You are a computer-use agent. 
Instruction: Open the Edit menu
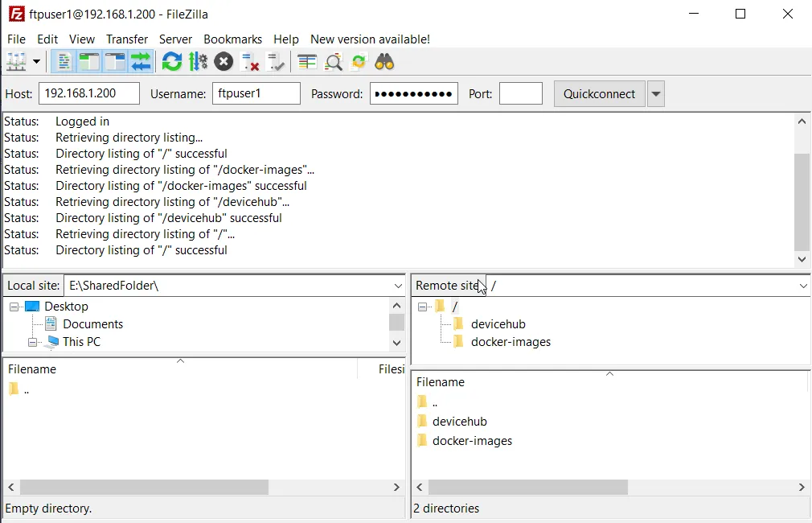coord(47,39)
